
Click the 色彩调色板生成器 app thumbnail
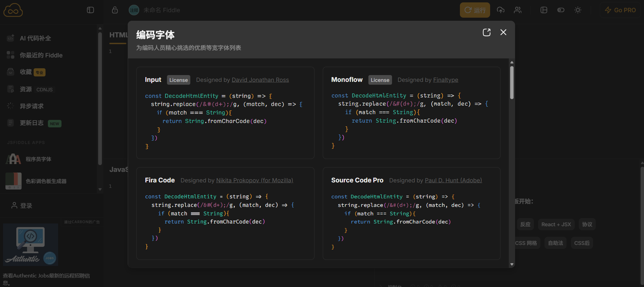(14, 181)
